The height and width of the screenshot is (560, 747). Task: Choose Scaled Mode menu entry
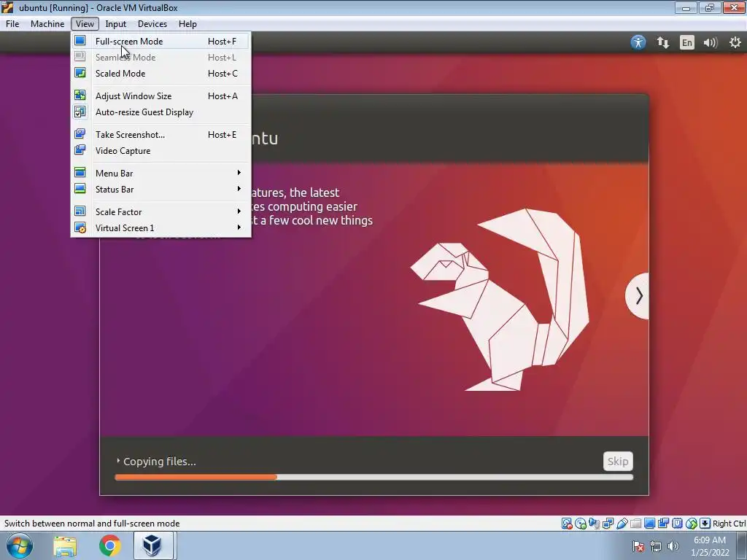pyautogui.click(x=160, y=74)
